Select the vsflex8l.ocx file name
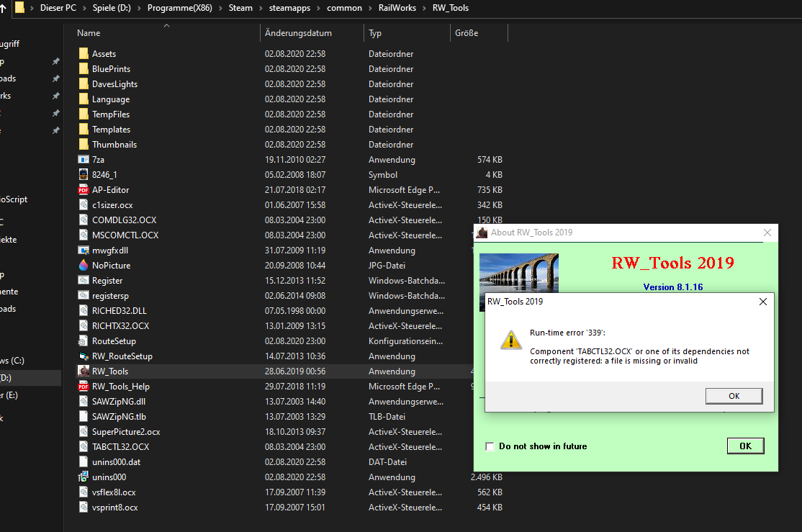The image size is (802, 532). pyautogui.click(x=114, y=492)
